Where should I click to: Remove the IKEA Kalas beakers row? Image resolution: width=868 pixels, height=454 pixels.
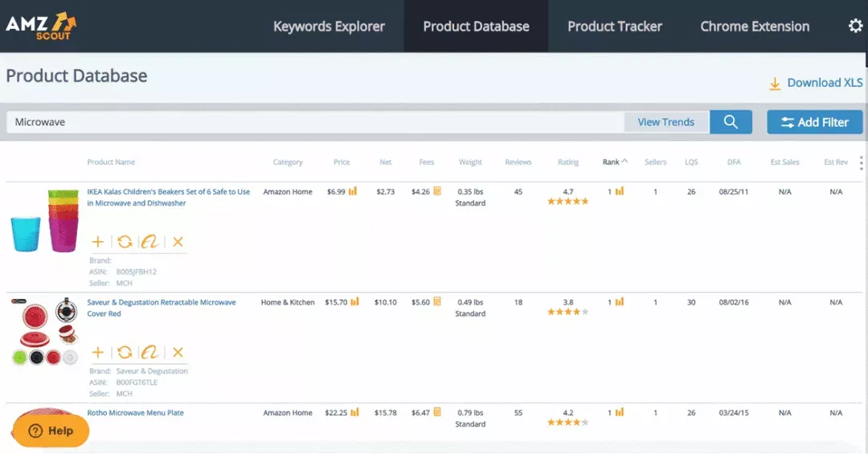coord(178,241)
